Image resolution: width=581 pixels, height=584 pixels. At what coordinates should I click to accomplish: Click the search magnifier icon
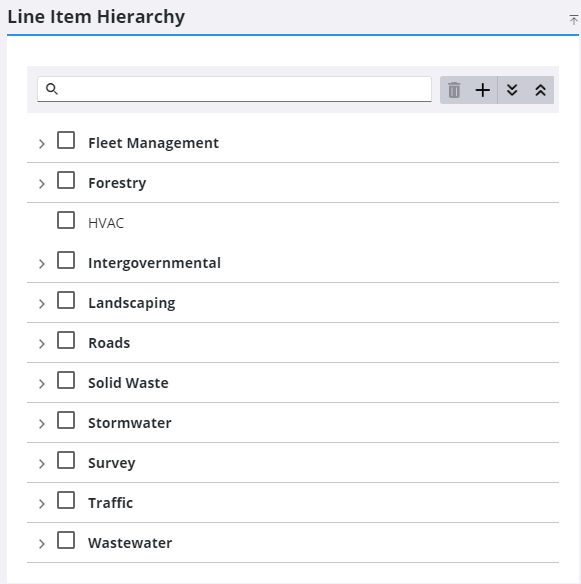(52, 89)
